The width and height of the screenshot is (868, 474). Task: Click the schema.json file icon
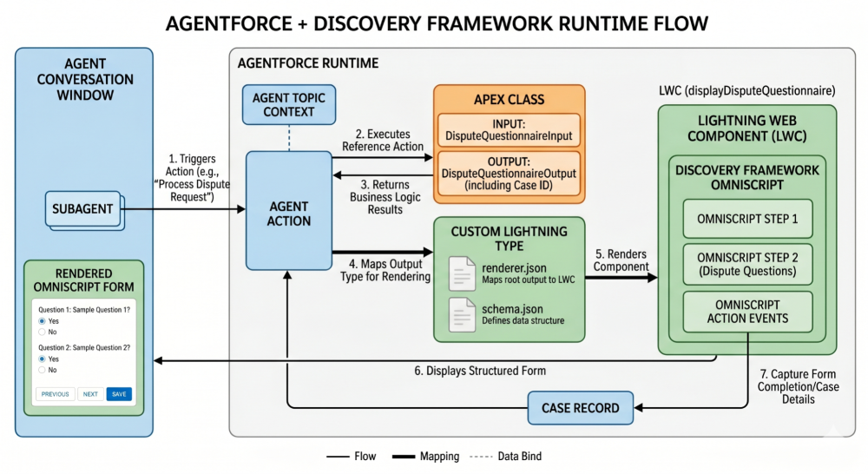(462, 314)
